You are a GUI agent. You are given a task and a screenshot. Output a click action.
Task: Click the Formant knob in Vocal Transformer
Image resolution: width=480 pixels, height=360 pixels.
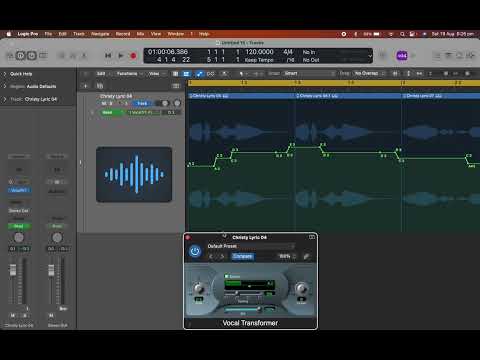pos(301,288)
